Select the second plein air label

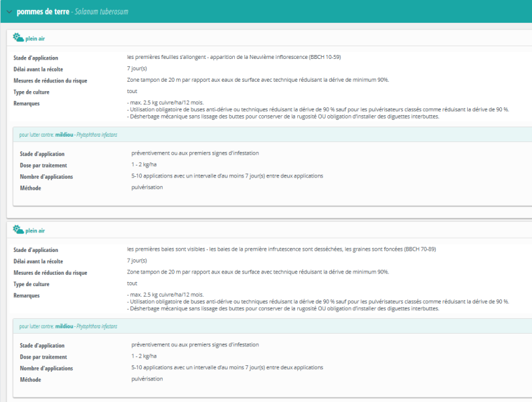pyautogui.click(x=36, y=232)
